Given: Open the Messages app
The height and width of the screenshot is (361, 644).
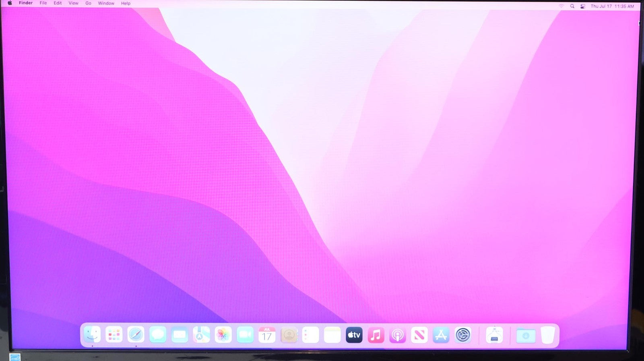Looking at the screenshot, I should coord(157,335).
